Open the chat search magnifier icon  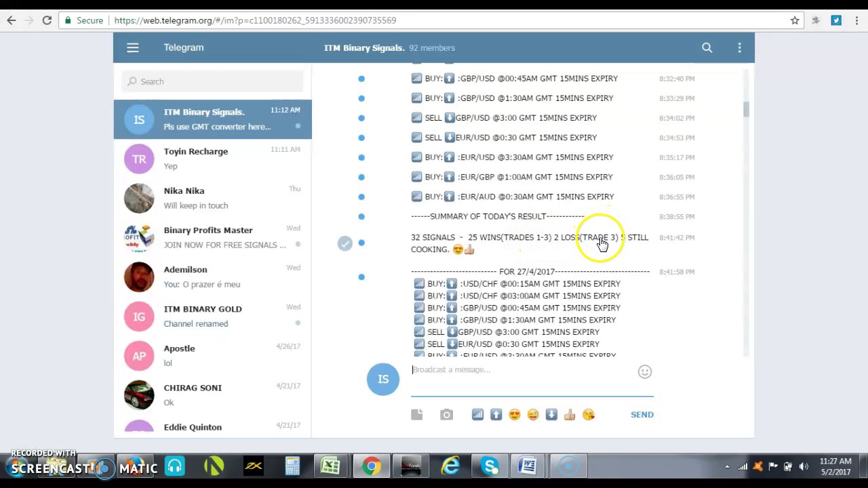click(707, 47)
